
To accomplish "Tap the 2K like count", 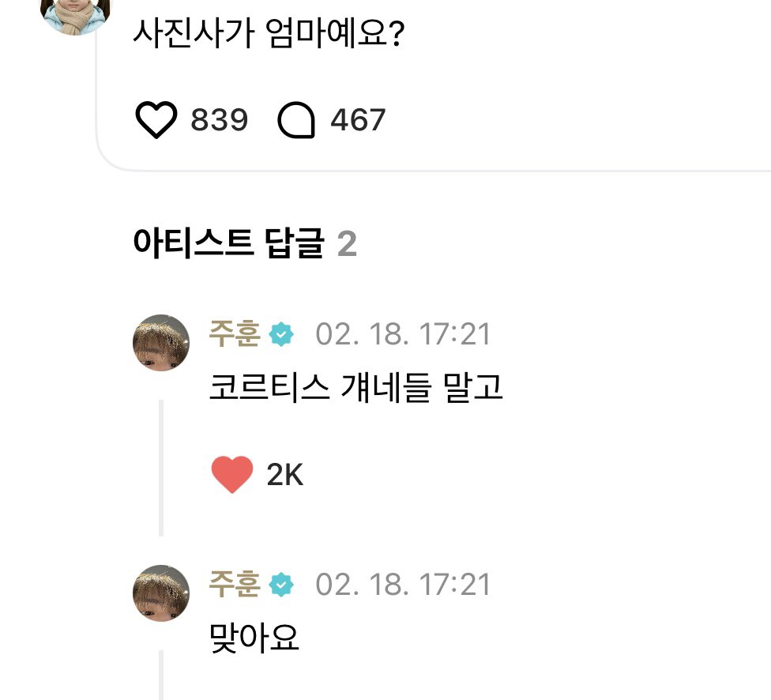I will [x=285, y=476].
